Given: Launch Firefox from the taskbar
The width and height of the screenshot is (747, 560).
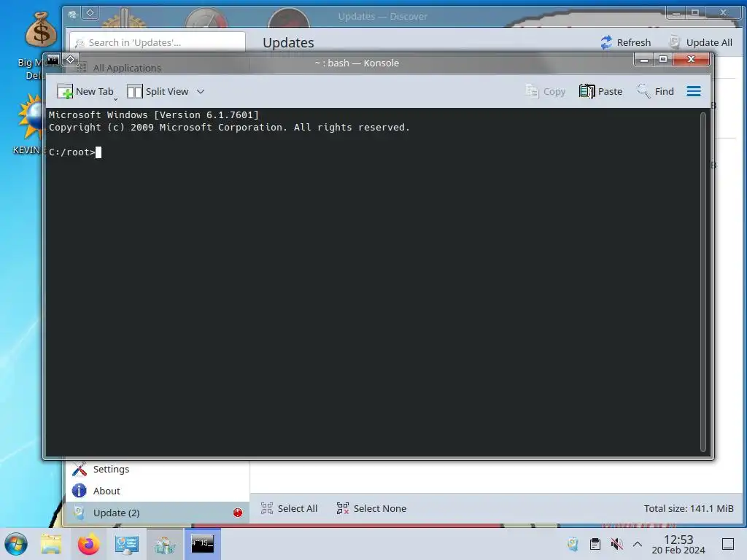Looking at the screenshot, I should click(x=88, y=544).
